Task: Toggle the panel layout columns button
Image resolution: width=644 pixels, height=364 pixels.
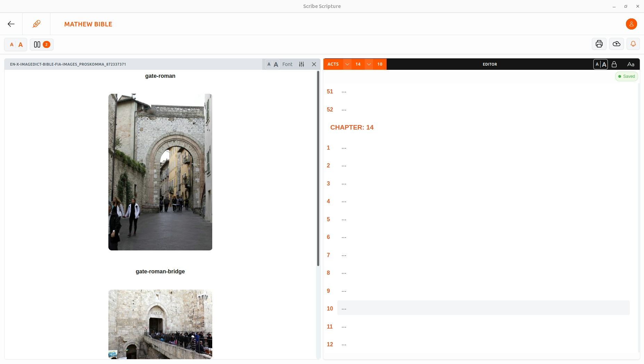Action: point(41,44)
